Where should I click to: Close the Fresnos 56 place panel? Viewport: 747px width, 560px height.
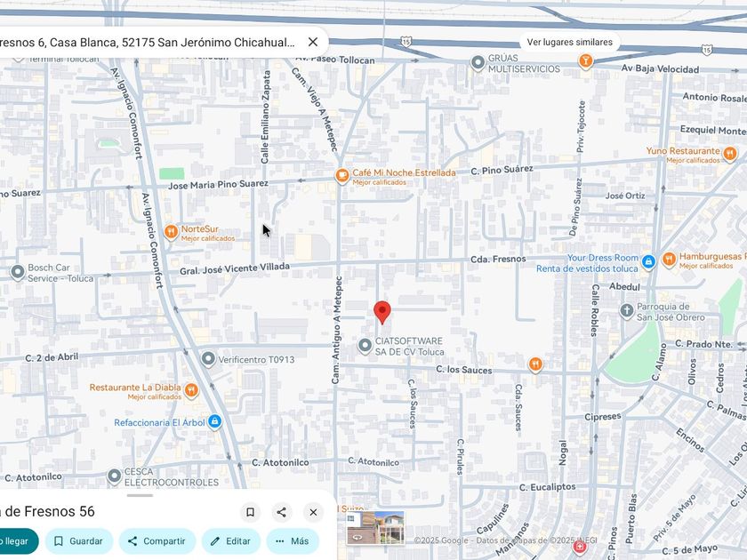[x=313, y=512]
